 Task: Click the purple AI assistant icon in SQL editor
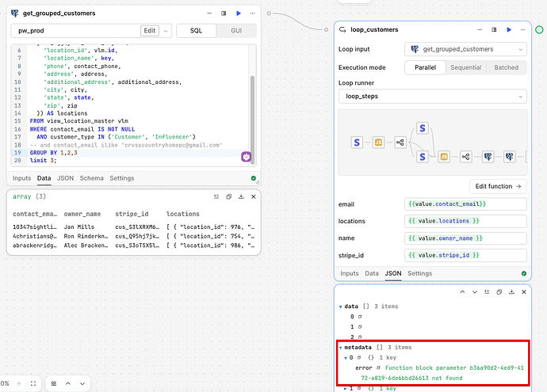[247, 157]
